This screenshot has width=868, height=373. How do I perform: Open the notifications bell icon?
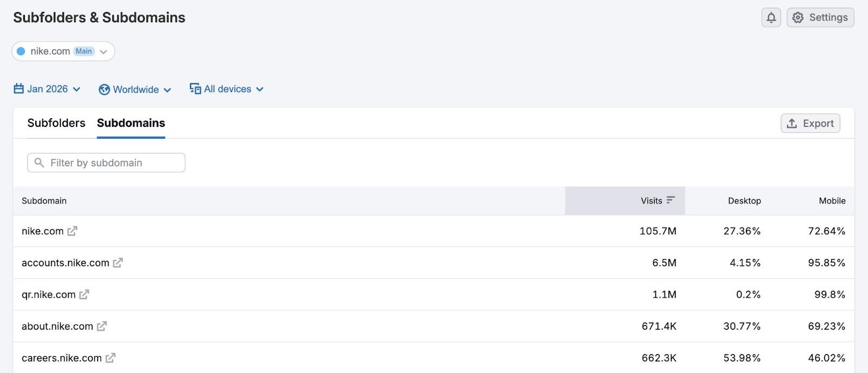point(771,17)
